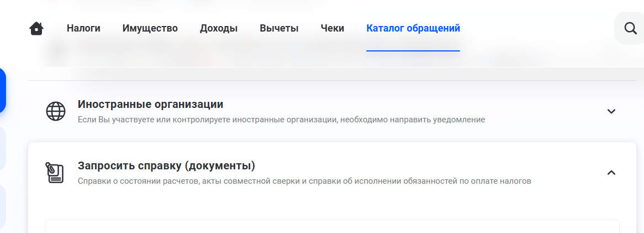Screen dimensions: 644x233
Task: Click description about справки о состоянии расчетов
Action: [x=304, y=181]
